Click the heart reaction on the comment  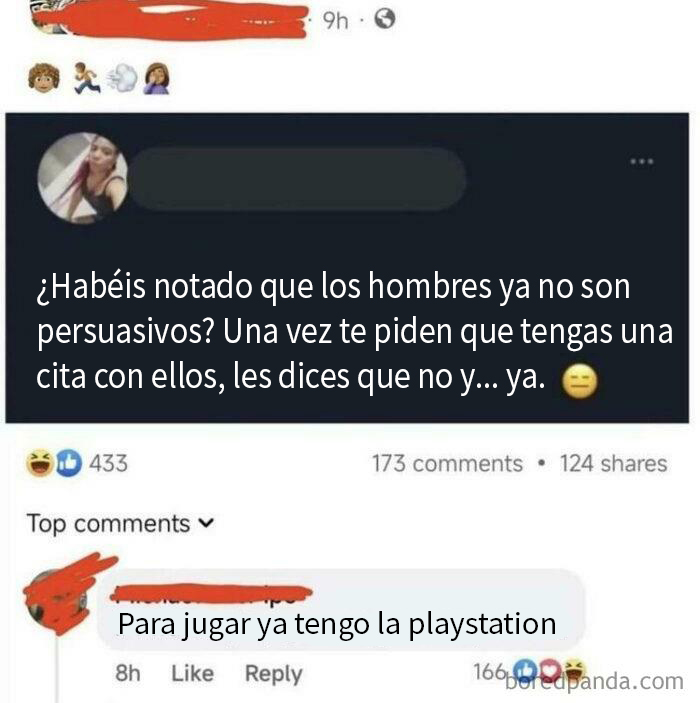pos(551,670)
